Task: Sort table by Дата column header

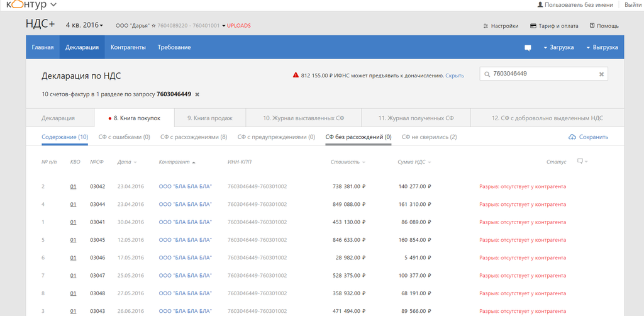Action: 124,162
